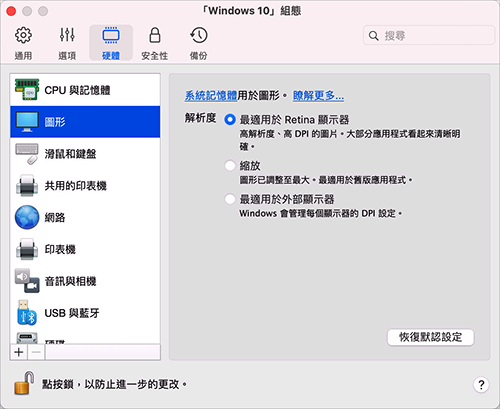This screenshot has width=500, height=409.
Task: Select 最適用於 Retina 顯示器 radio option
Action: pyautogui.click(x=230, y=119)
